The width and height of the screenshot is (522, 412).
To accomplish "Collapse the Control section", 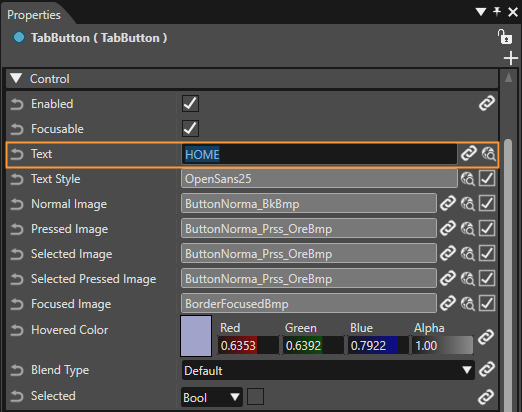I will click(16, 78).
